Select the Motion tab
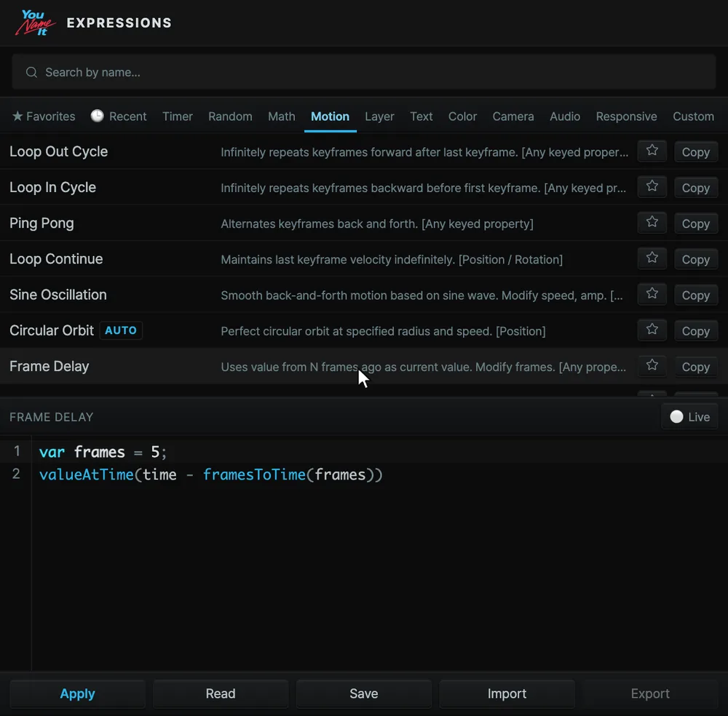728x716 pixels. coord(330,116)
